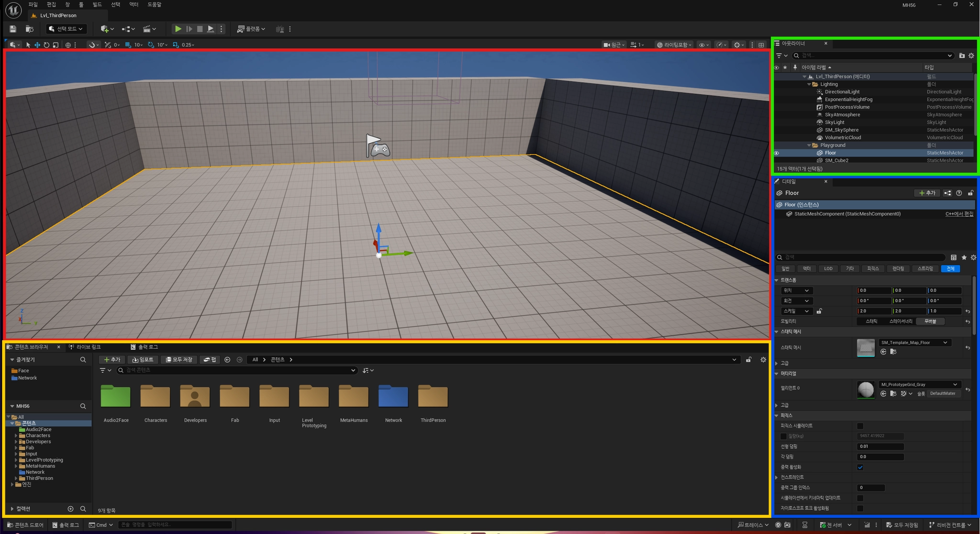Select the scale transform gizmo tool

click(56, 45)
